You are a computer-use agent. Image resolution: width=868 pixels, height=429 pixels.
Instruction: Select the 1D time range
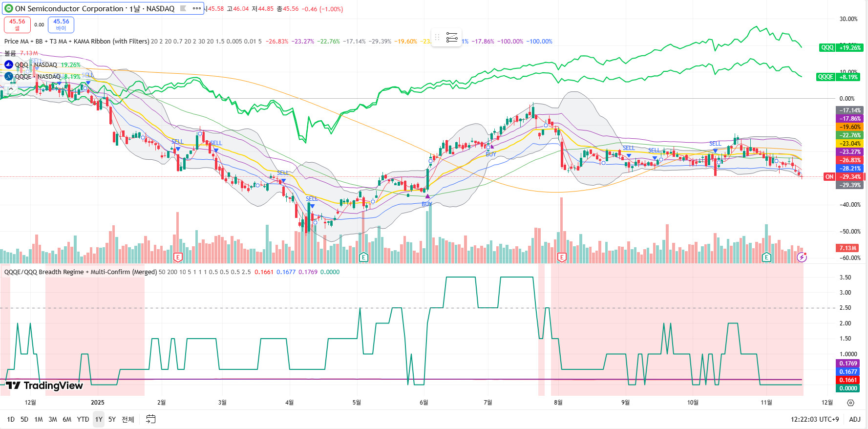coord(11,419)
